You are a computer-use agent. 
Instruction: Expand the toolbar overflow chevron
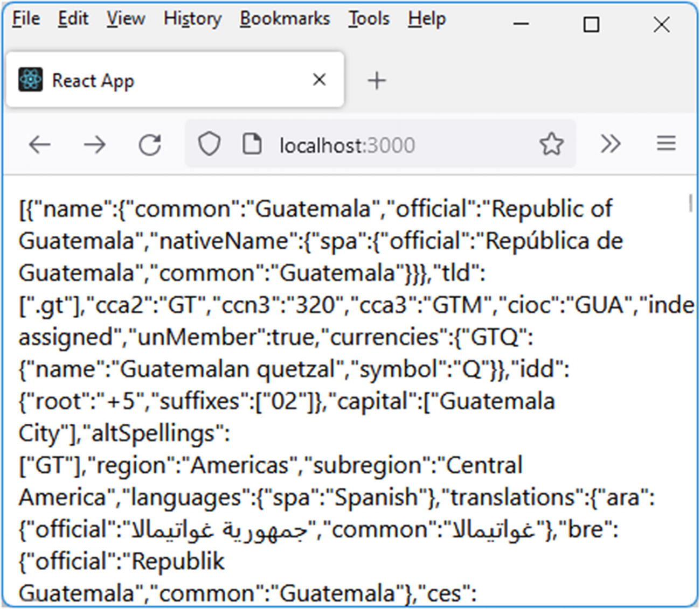(610, 144)
